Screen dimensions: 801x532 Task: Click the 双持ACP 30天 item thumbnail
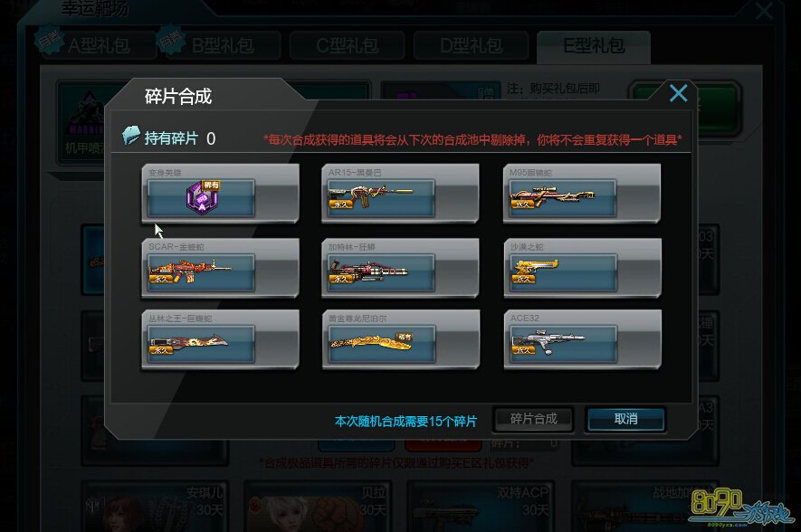coord(481,506)
